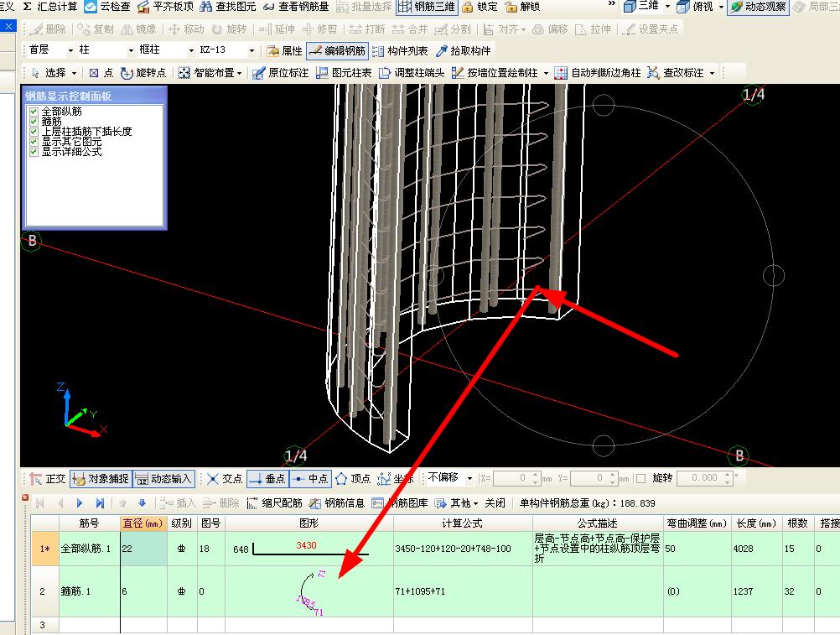Open 框柱 subtype dropdown
The width and height of the screenshot is (840, 635).
[x=191, y=50]
